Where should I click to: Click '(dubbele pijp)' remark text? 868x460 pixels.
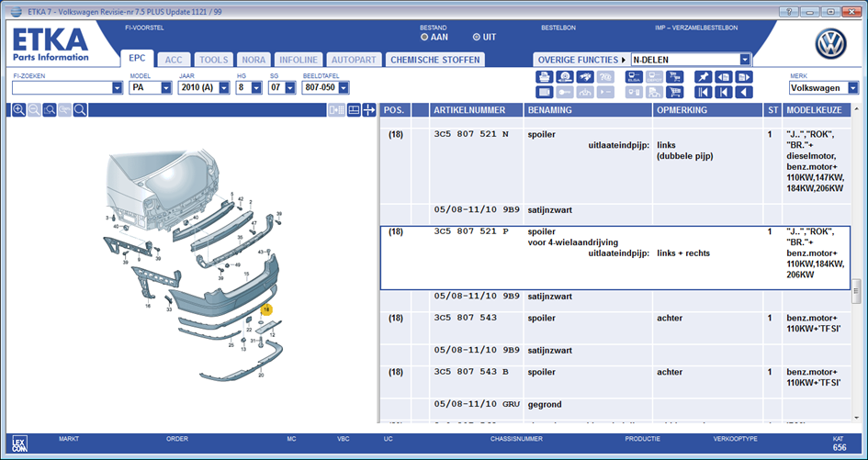(x=685, y=156)
